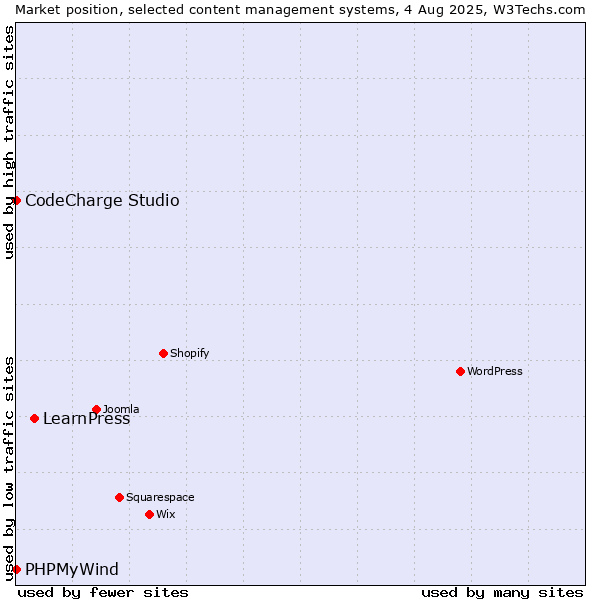Click the 'used by low traffic sites' axis label
Viewport: 600px width, 600px height.
click(8, 469)
